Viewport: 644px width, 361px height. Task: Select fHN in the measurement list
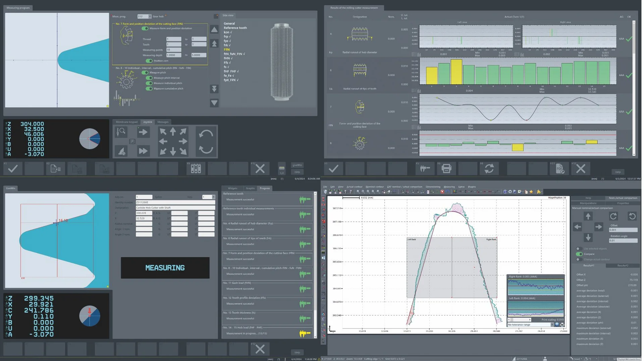[x=228, y=58]
